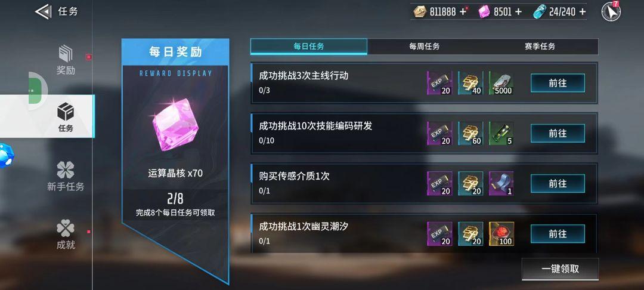Add stamina via plus beside 24/240
644x290 pixels.
pos(582,12)
